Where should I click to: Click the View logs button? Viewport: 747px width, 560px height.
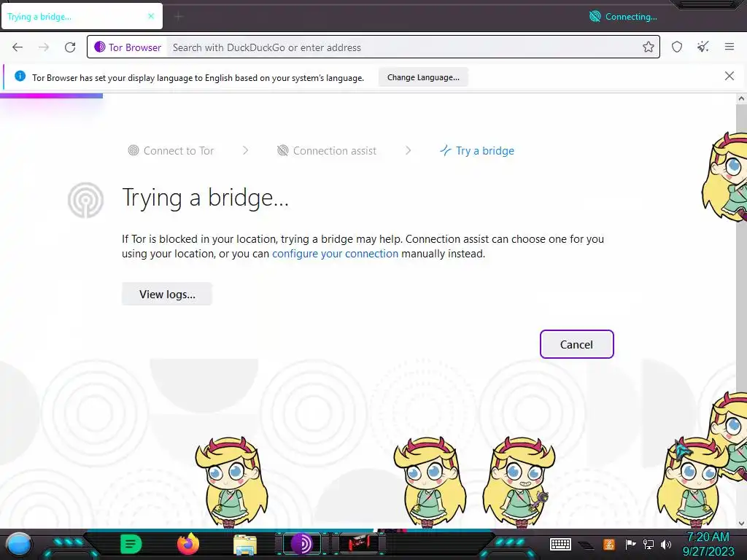(x=167, y=295)
